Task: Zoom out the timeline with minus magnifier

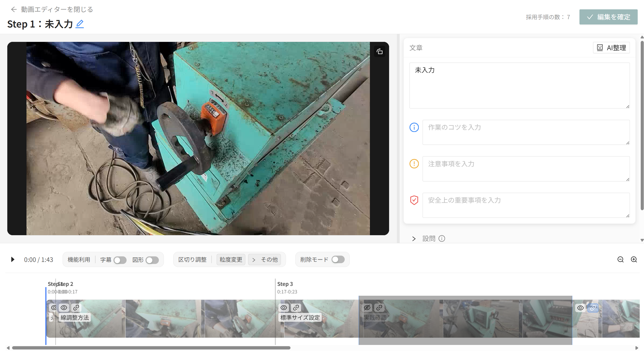Action: pos(620,259)
